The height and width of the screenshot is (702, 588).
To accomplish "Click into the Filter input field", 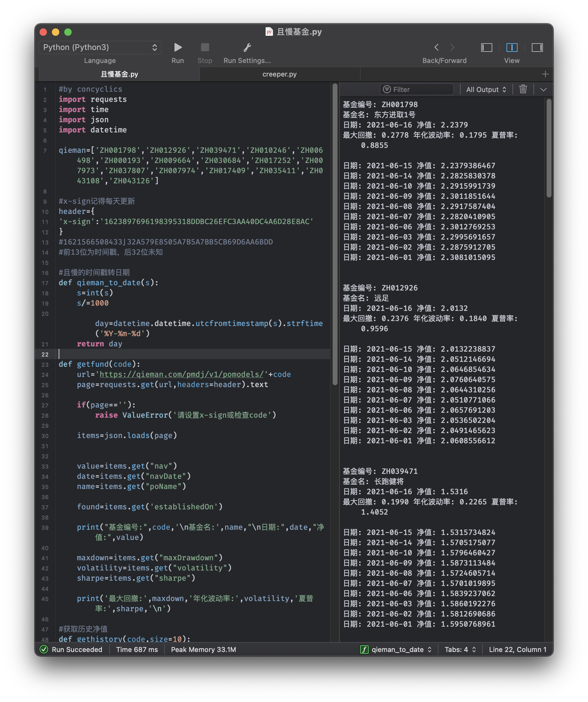I will [x=417, y=89].
